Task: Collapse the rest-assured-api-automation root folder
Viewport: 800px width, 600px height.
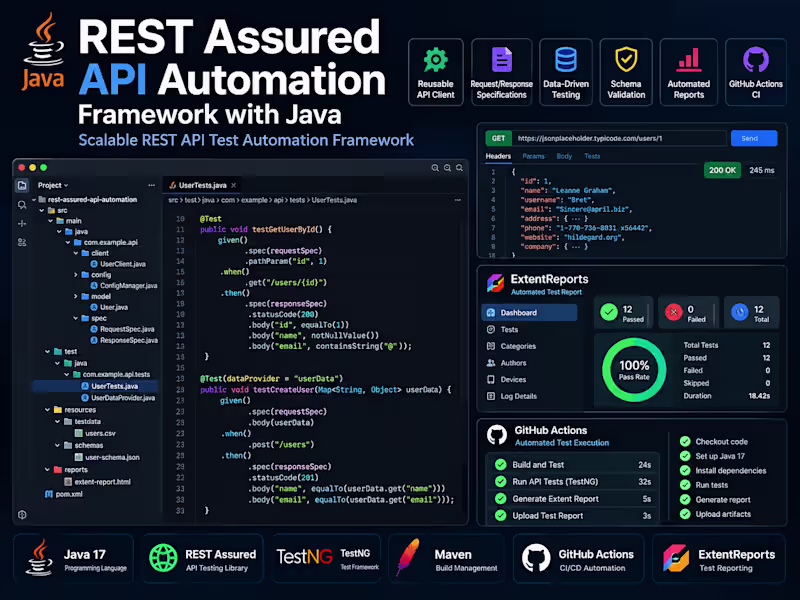Action: click(x=34, y=199)
